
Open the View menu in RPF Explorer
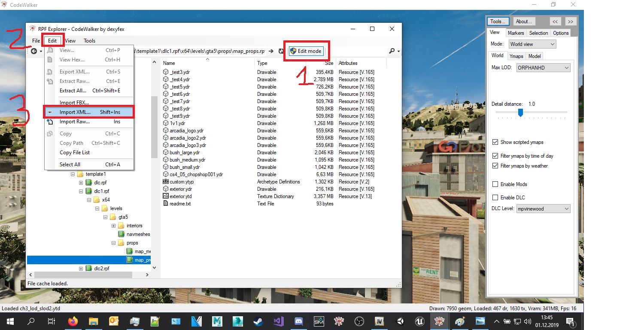click(70, 41)
